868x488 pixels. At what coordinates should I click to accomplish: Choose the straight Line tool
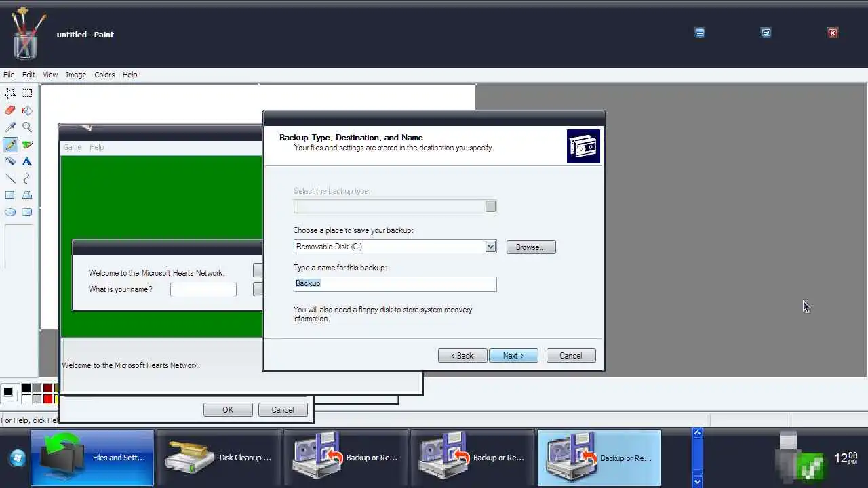pos(10,178)
